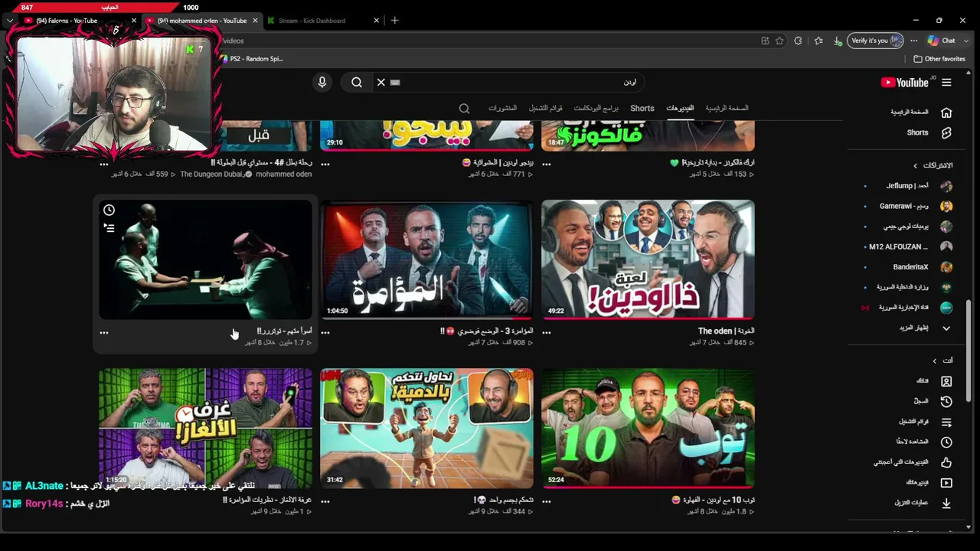Image resolution: width=980 pixels, height=551 pixels.
Task: Open the Jeflump subscription channel
Action: tap(908, 186)
